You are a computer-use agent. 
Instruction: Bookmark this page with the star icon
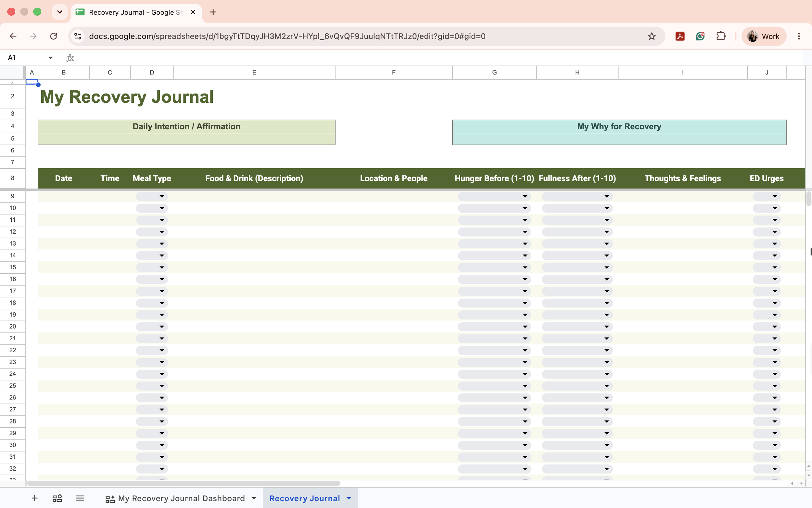pos(652,36)
